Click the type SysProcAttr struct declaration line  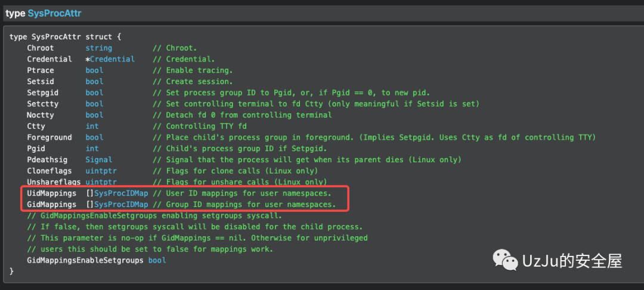[x=66, y=37]
